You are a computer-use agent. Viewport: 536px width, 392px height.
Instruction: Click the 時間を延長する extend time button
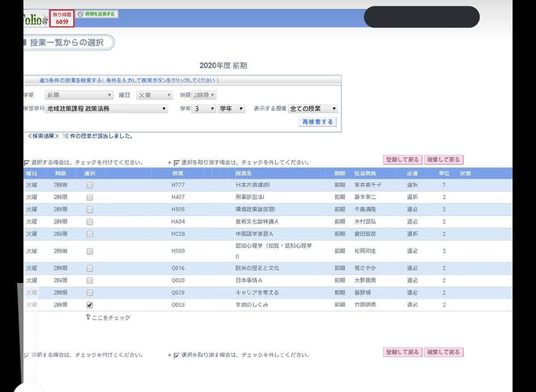[97, 14]
